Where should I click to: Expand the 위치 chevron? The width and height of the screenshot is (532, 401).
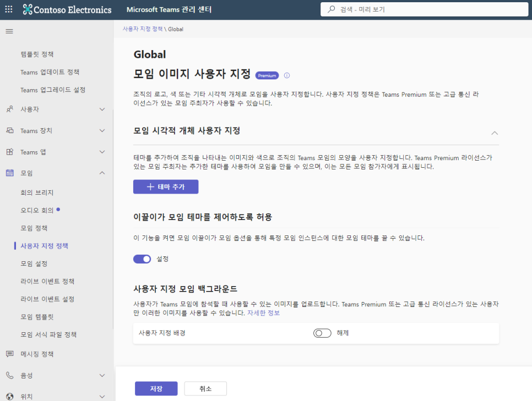tap(102, 396)
